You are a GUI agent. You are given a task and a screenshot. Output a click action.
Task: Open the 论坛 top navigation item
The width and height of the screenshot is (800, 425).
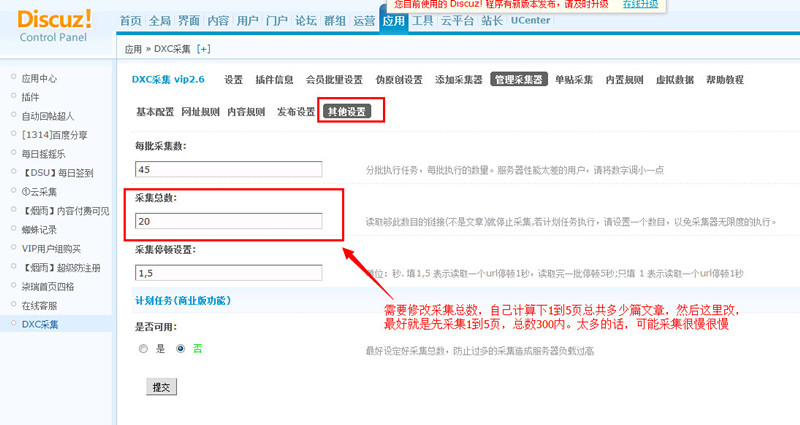tap(306, 21)
